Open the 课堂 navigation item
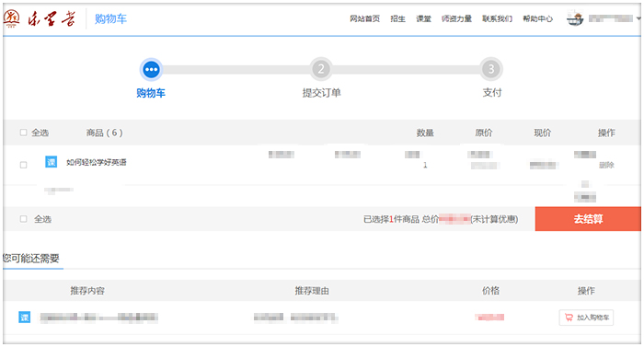This screenshot has width=644, height=347. tap(423, 18)
